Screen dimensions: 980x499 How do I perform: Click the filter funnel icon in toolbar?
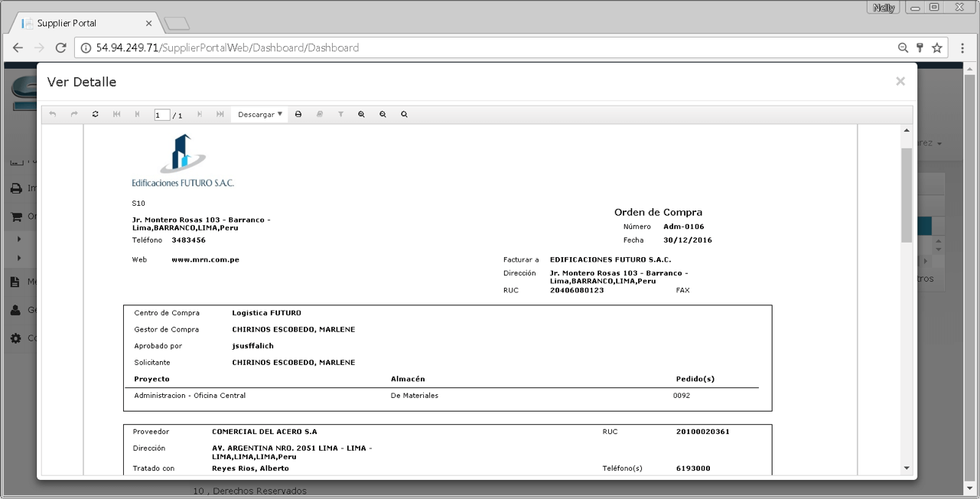coord(340,114)
